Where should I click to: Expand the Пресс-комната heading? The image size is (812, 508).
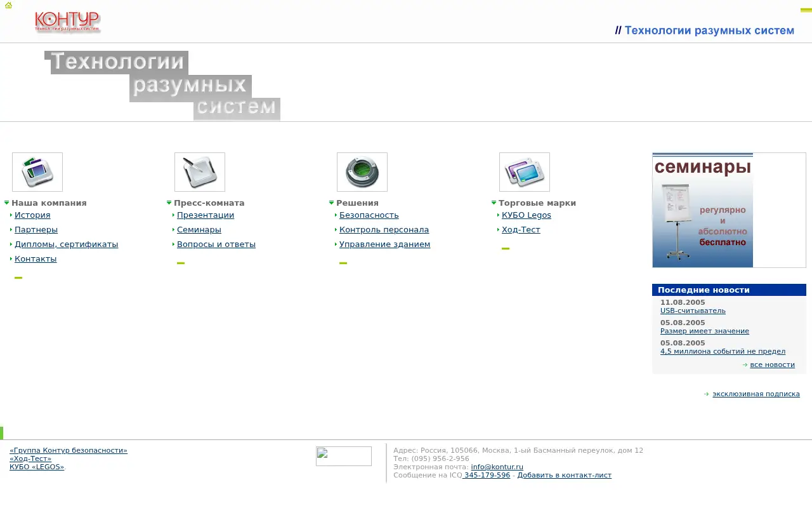(209, 203)
